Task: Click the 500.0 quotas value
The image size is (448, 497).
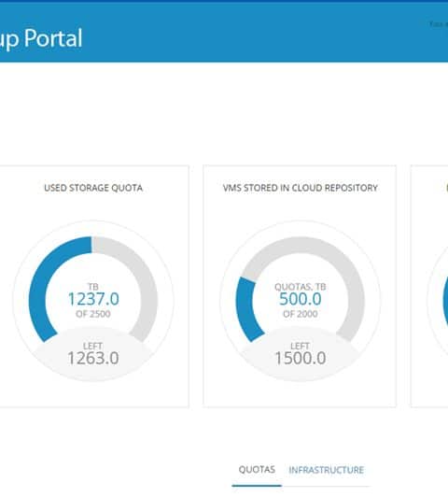Action: click(301, 299)
